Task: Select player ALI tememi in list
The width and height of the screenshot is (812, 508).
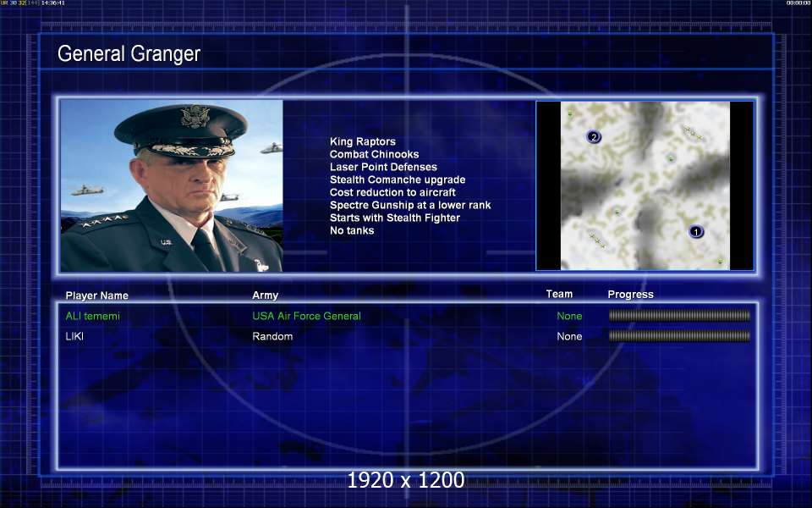Action: coord(93,316)
